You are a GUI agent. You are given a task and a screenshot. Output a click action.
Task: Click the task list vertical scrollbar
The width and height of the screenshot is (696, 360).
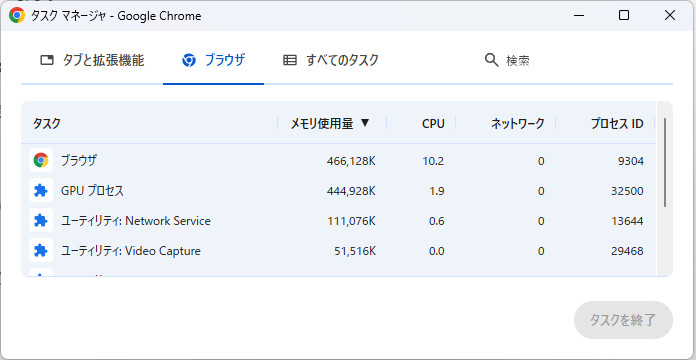click(x=665, y=162)
